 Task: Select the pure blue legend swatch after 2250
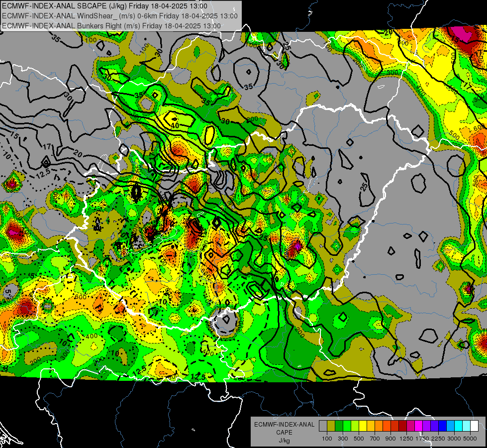coord(442,426)
